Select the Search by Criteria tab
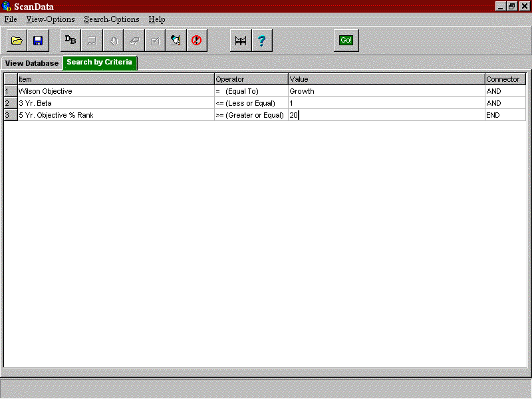This screenshot has width=532, height=399. point(100,63)
